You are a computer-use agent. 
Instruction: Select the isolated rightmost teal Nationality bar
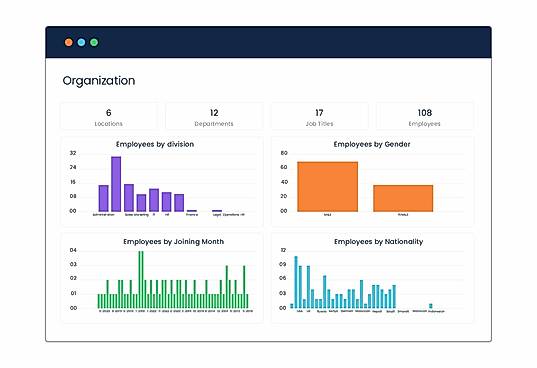click(431, 306)
